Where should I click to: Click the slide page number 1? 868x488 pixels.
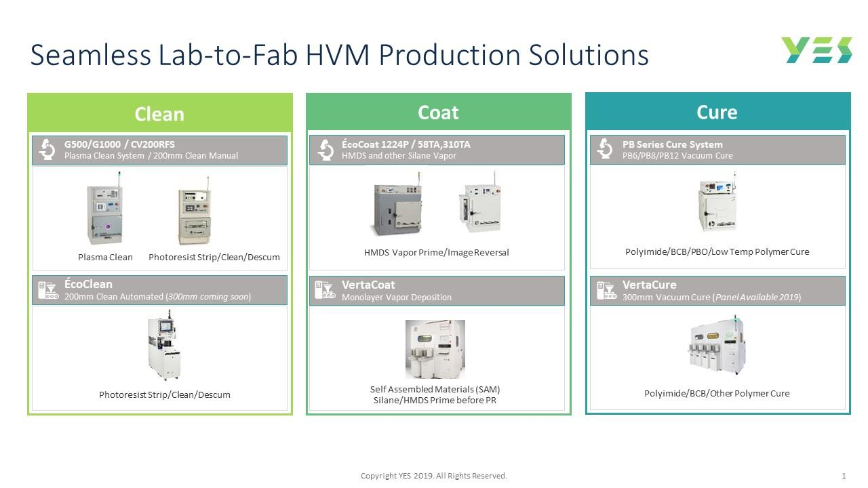(x=844, y=476)
